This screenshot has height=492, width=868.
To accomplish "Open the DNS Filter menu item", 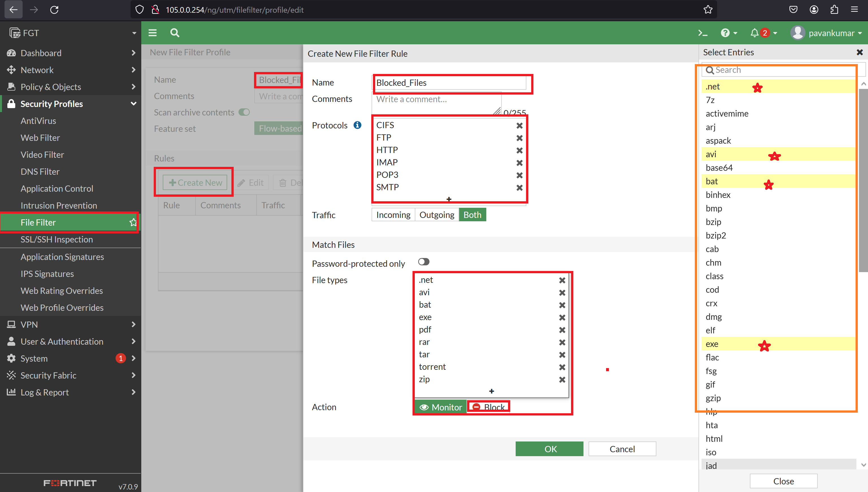I will click(x=40, y=171).
